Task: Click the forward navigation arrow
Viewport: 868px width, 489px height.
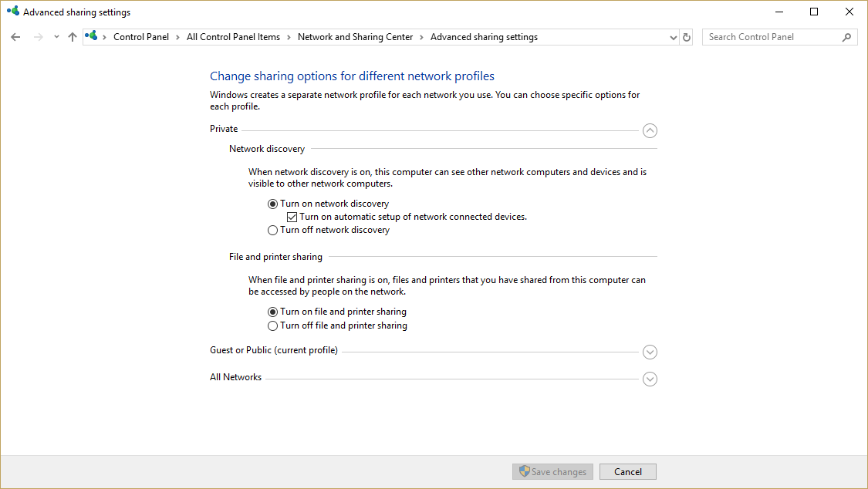Action: 39,37
